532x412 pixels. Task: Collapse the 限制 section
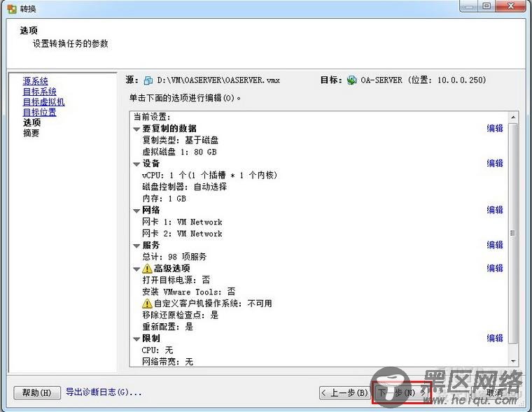136,339
